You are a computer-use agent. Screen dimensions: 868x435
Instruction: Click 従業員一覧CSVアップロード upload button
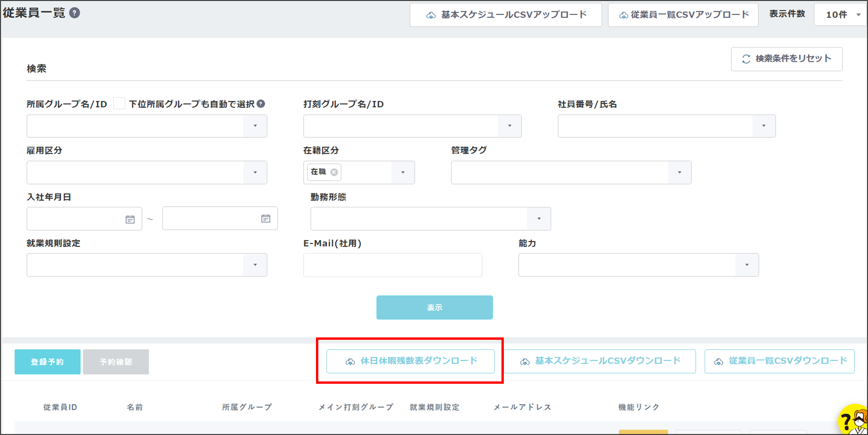tap(683, 15)
